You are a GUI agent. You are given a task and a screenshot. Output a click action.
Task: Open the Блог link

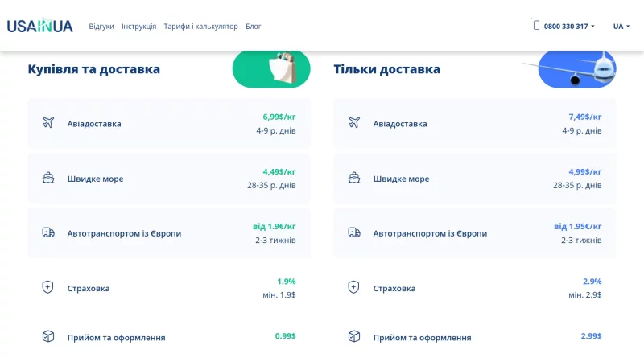(254, 27)
